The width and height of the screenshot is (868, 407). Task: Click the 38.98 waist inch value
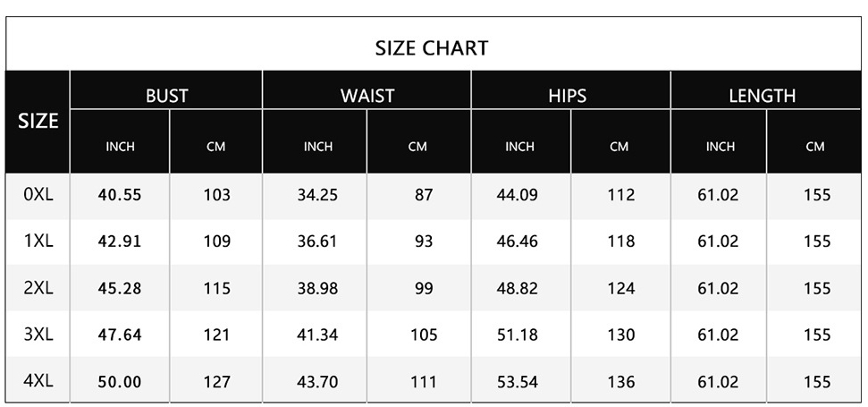click(317, 288)
